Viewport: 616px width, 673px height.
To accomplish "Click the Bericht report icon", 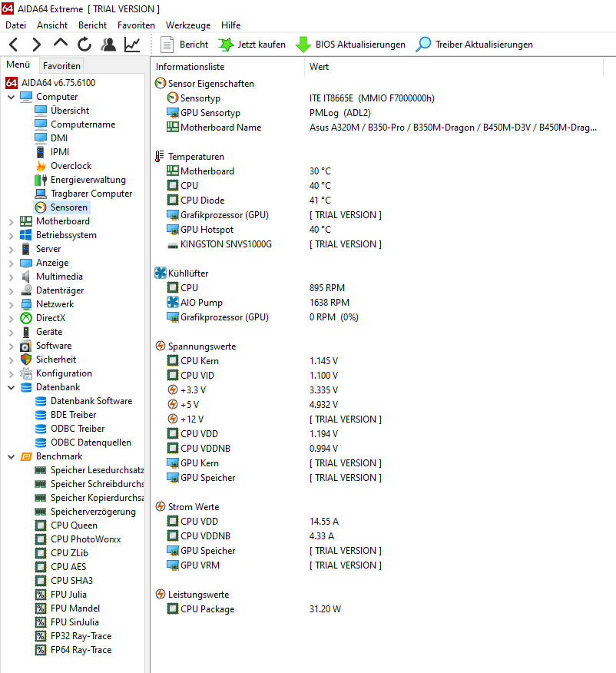I will coord(167,45).
